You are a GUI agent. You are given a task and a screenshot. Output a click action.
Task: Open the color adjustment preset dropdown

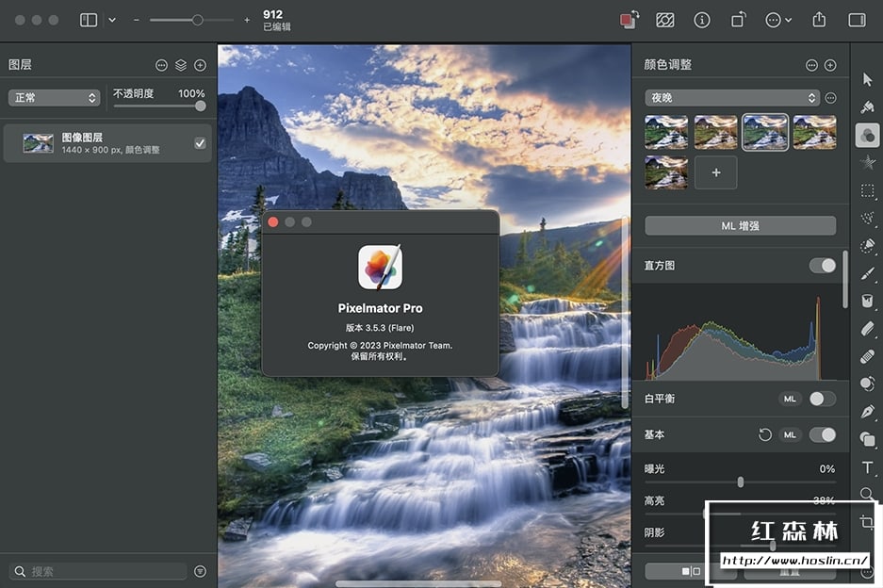tap(732, 98)
